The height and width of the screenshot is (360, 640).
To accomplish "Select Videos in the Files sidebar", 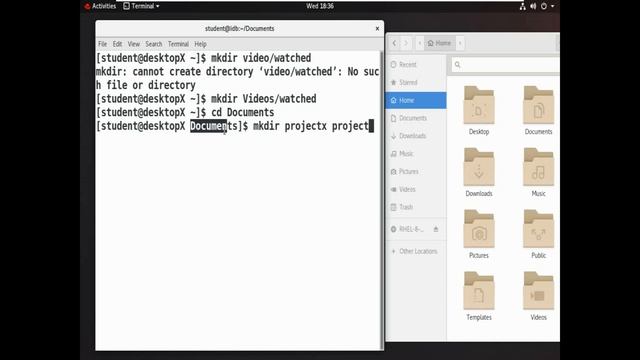I will click(x=416, y=189).
